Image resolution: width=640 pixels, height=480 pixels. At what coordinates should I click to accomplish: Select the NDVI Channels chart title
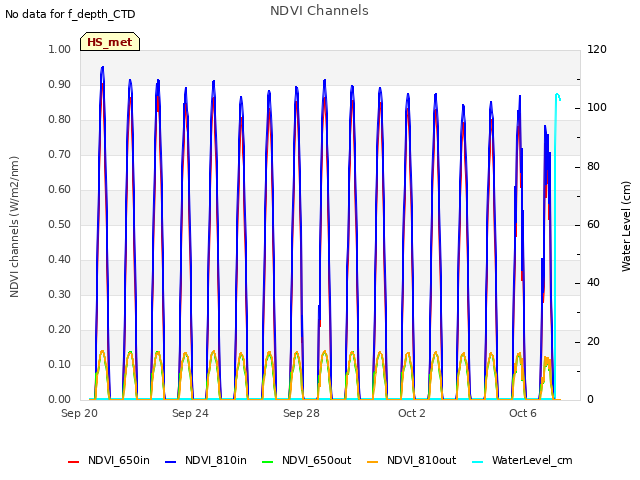(319, 11)
